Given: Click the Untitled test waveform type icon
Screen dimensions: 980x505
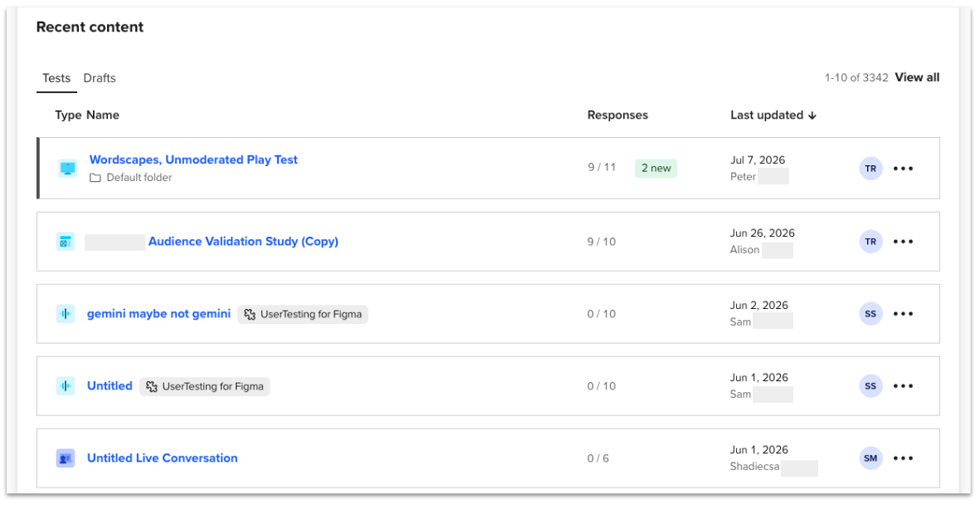Looking at the screenshot, I should [x=65, y=386].
